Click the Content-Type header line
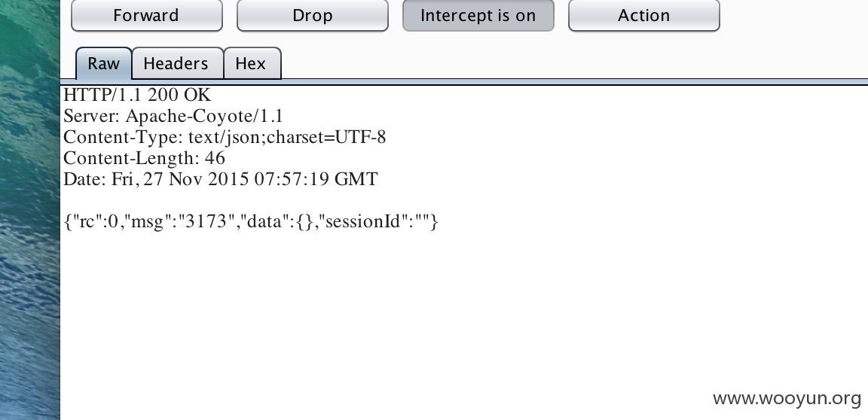868x420 pixels. pos(225,137)
